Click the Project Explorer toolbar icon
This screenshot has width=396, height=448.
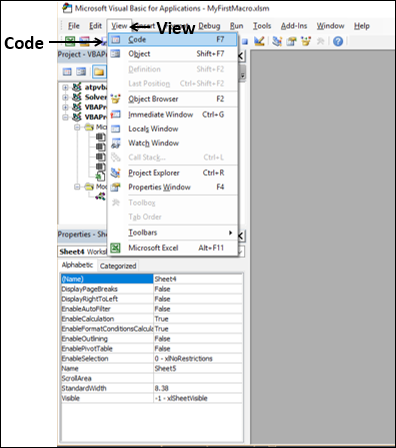pyautogui.click(x=277, y=41)
